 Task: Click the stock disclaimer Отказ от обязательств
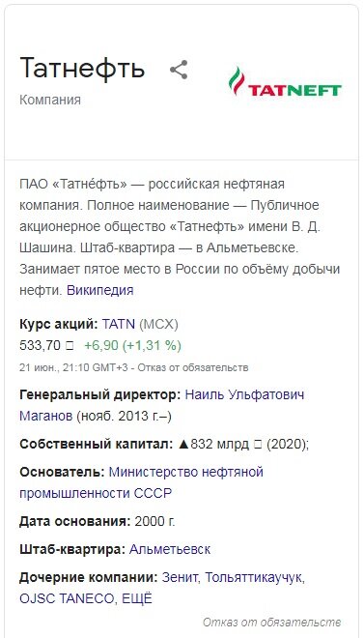(192, 368)
